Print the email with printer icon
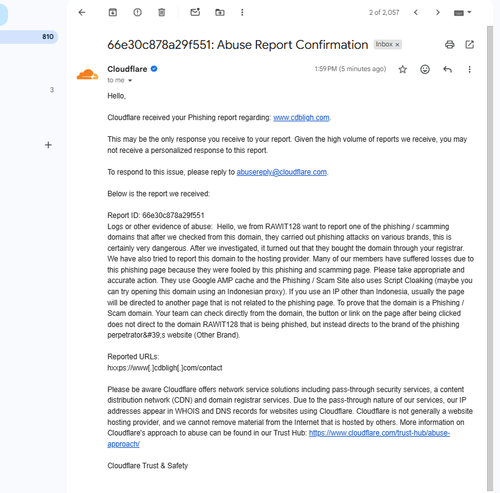500x493 pixels. click(x=450, y=44)
